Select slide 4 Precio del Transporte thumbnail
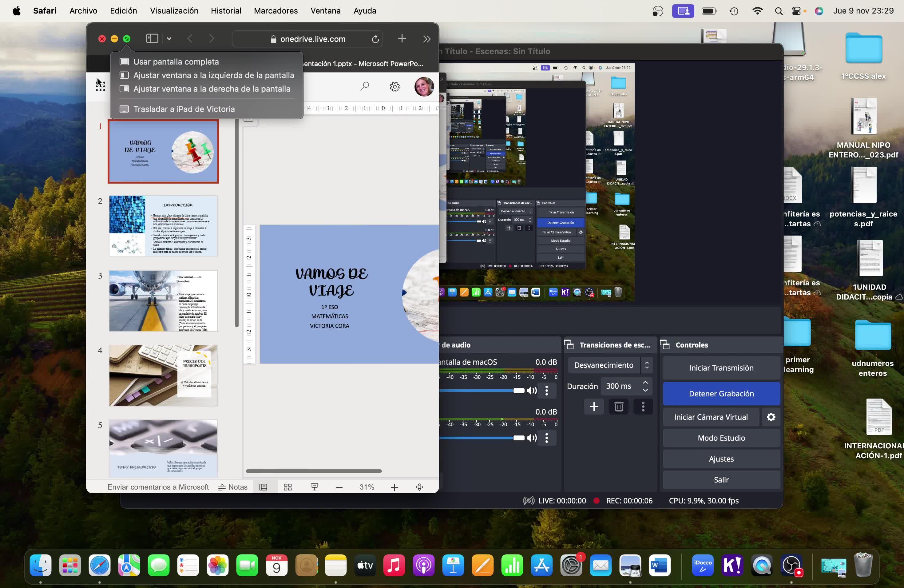 click(x=163, y=376)
